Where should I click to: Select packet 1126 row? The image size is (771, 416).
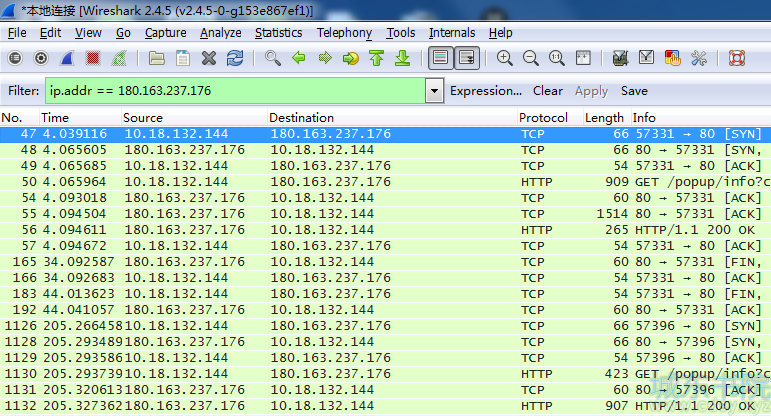pyautogui.click(x=386, y=326)
